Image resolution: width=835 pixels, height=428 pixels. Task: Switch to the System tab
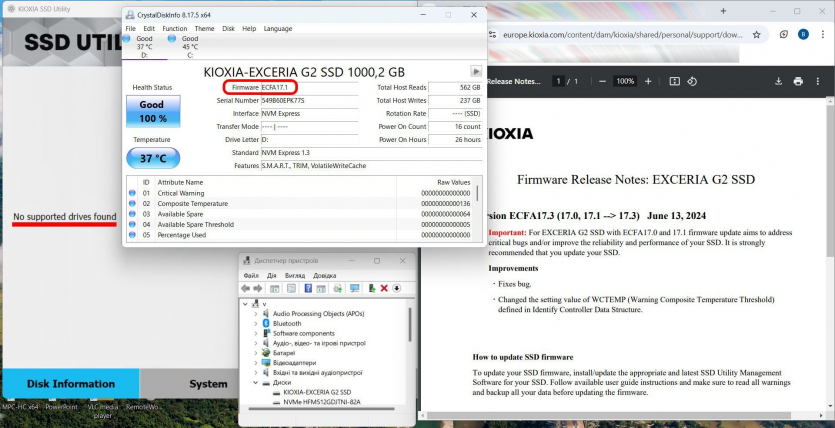tap(208, 384)
